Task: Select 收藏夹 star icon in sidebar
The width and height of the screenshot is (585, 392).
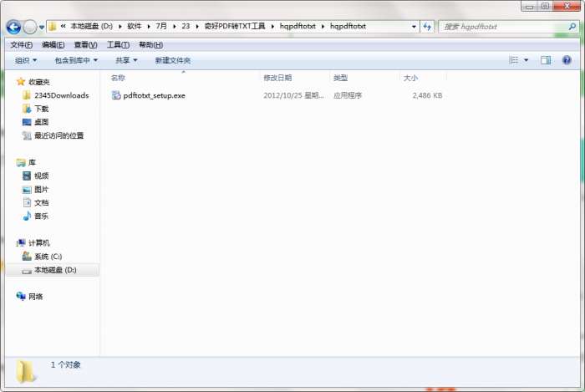Action: [x=21, y=82]
